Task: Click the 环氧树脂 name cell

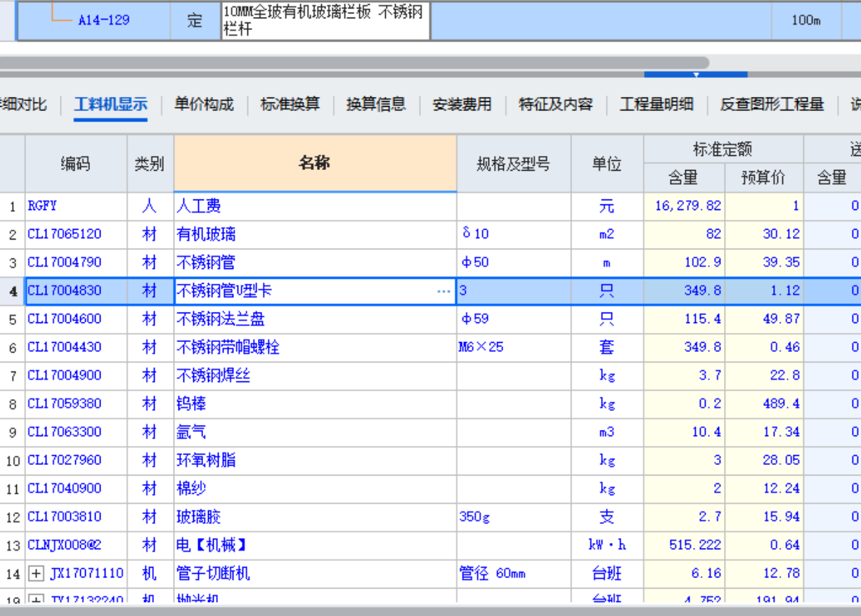Action: [x=315, y=460]
